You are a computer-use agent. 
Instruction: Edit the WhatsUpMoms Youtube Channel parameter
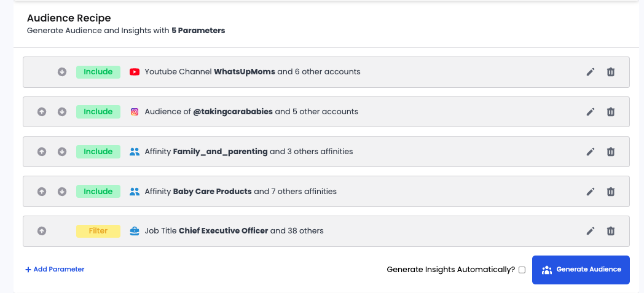coord(591,72)
